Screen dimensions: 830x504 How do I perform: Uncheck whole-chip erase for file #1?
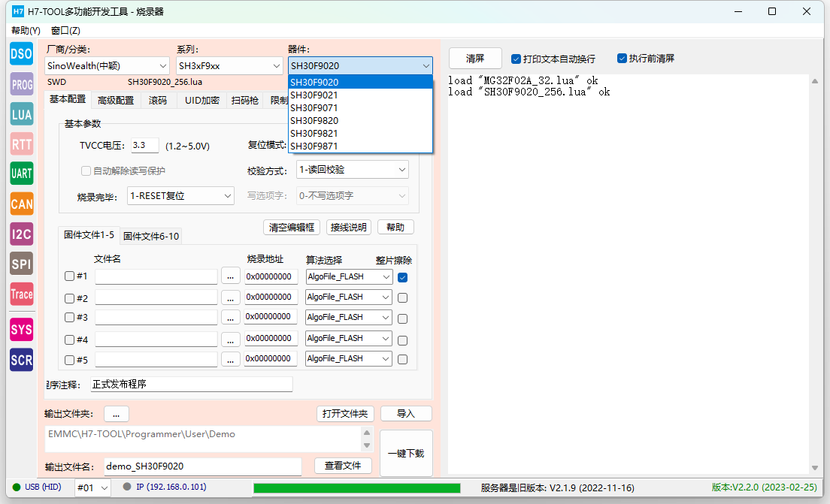point(402,277)
